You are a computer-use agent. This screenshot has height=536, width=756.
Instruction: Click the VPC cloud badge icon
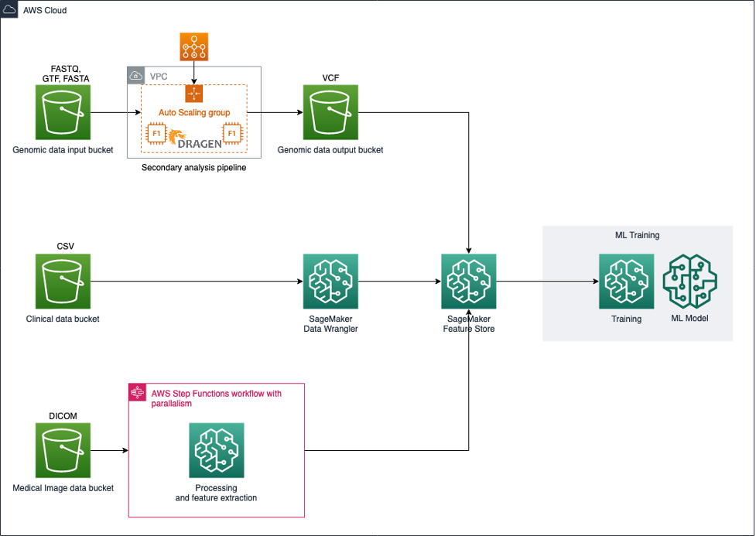(x=135, y=75)
